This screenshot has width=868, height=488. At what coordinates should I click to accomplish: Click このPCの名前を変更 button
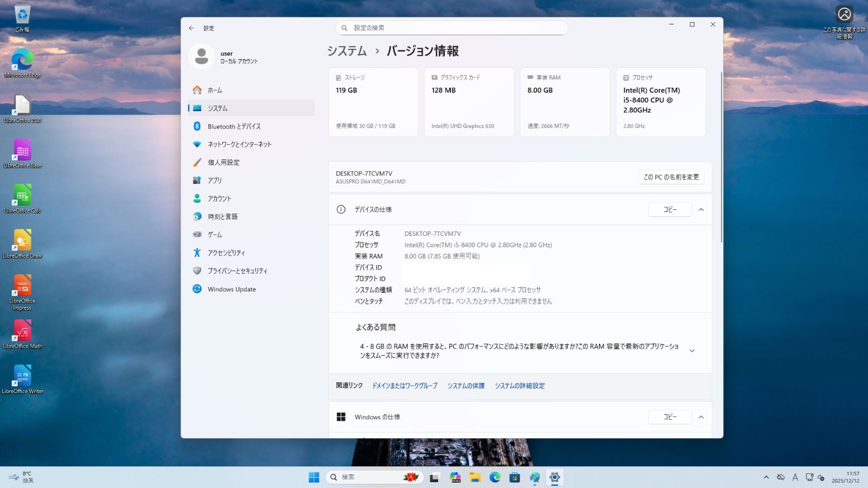(671, 177)
